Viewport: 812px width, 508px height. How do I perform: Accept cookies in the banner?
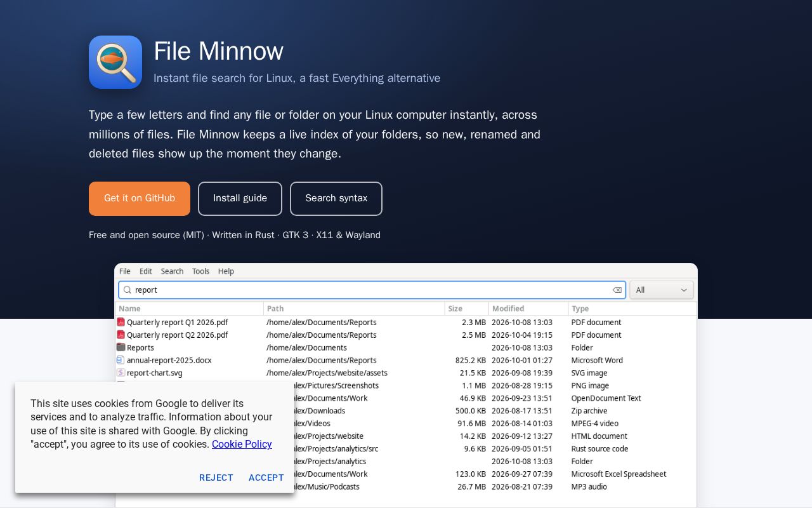tap(266, 478)
